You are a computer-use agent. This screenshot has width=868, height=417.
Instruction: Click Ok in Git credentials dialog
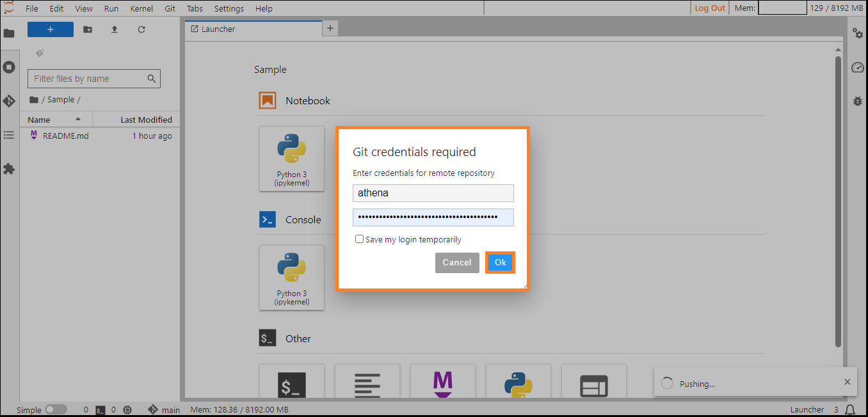click(501, 262)
